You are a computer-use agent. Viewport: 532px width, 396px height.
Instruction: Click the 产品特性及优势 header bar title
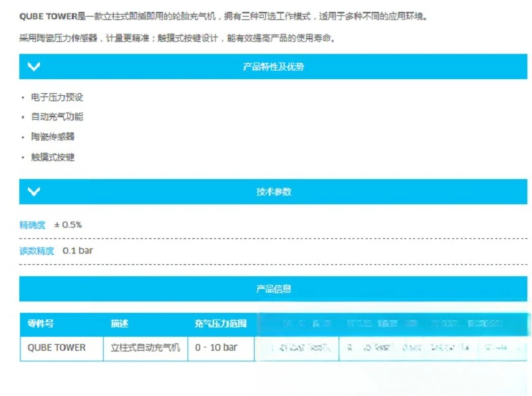pos(273,67)
